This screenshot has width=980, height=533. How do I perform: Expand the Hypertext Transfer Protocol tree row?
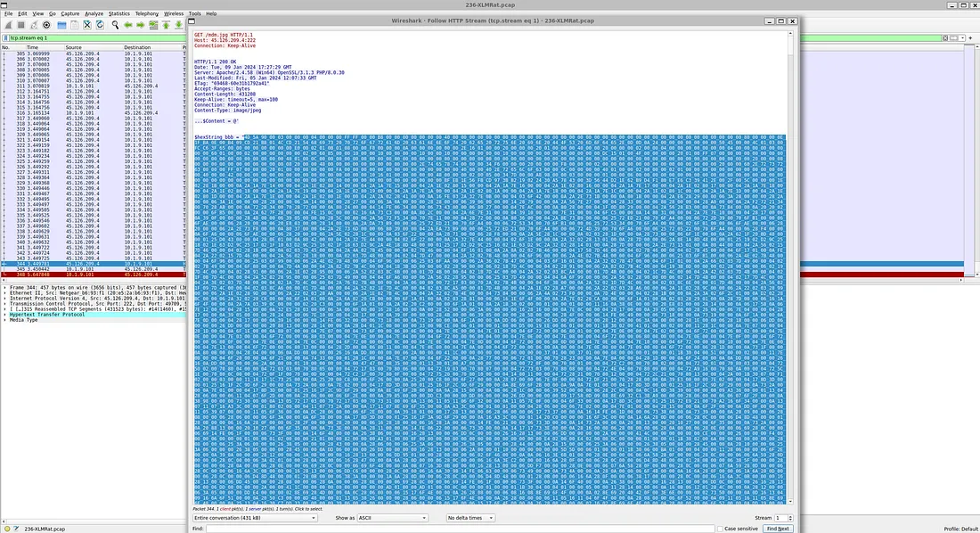[x=4, y=314]
